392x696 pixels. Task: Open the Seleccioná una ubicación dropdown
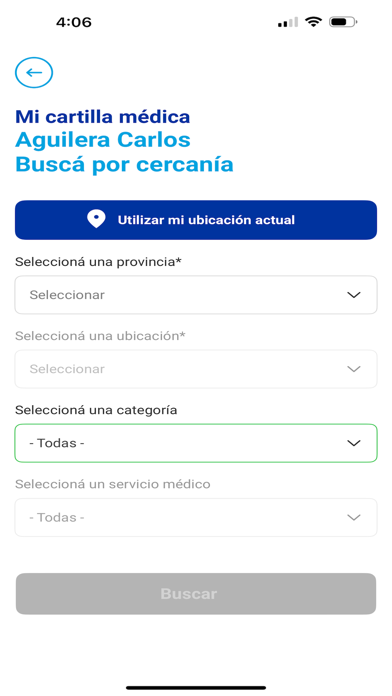[x=196, y=369]
